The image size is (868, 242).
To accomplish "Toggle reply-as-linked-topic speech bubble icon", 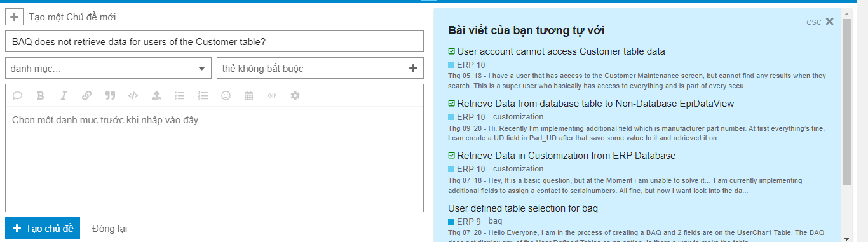I will (18, 96).
